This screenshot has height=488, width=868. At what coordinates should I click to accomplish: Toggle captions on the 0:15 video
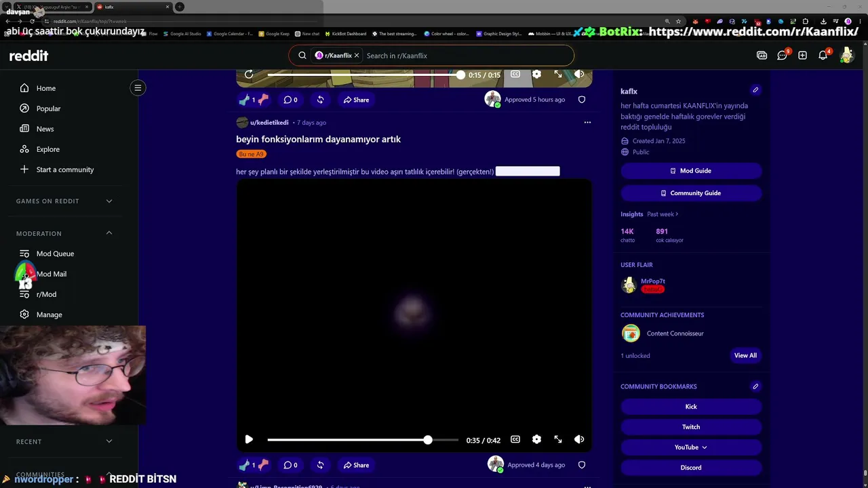(x=515, y=74)
